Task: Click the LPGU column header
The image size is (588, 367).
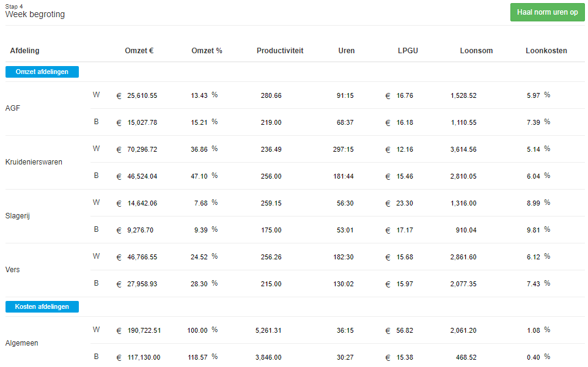Action: (408, 51)
